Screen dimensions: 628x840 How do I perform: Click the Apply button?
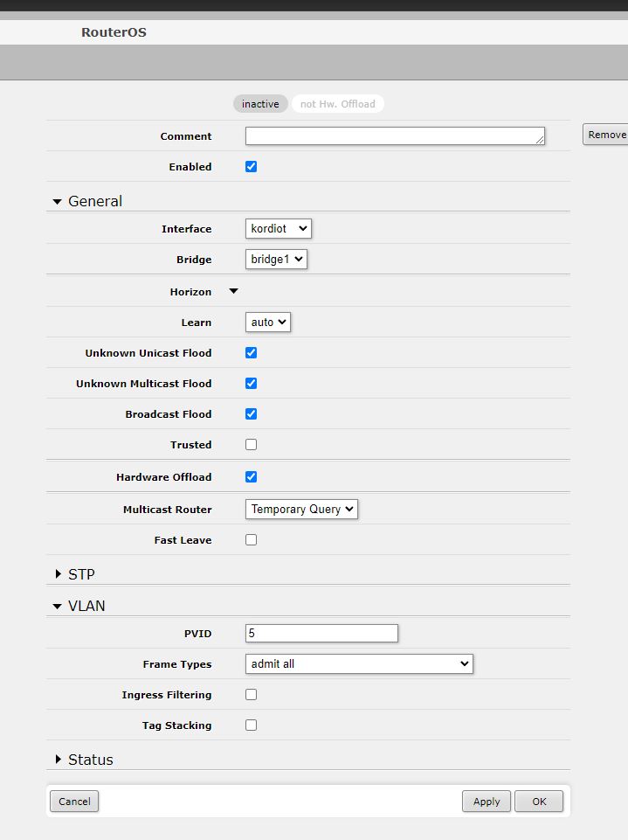[x=487, y=802]
